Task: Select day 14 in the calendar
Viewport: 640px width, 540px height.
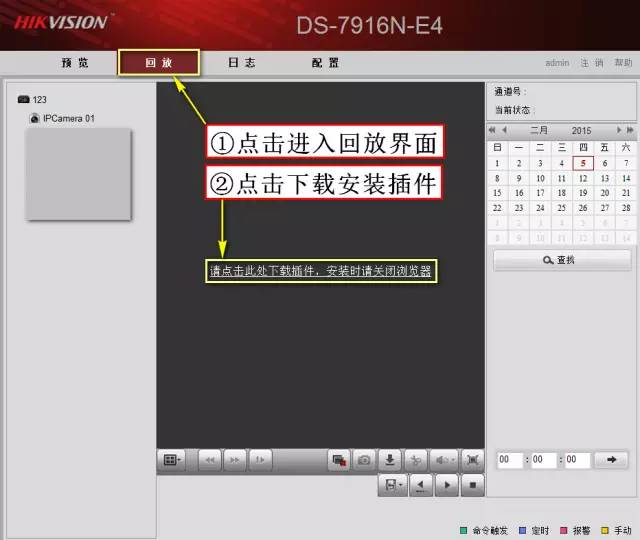Action: (x=626, y=178)
